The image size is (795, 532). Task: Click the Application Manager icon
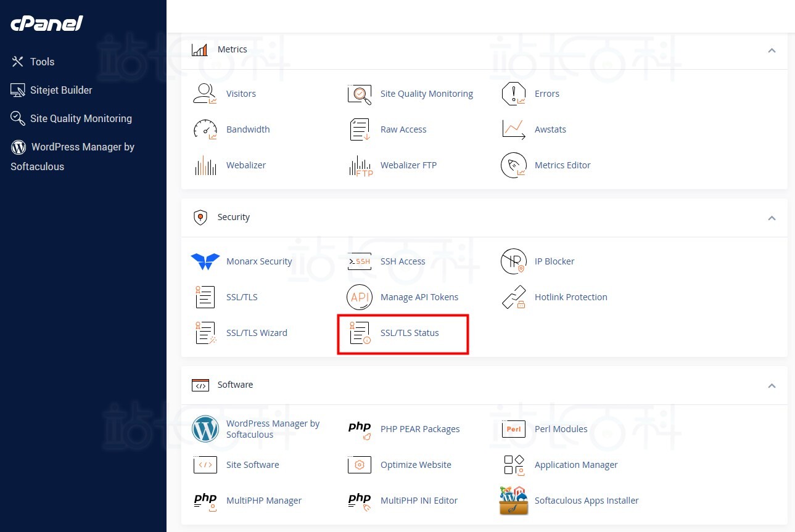pyautogui.click(x=514, y=465)
